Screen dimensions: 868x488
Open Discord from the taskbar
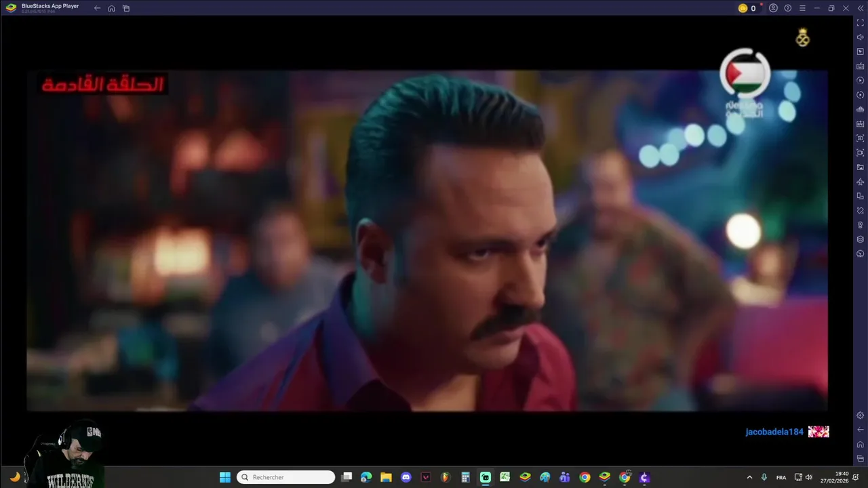click(x=406, y=477)
